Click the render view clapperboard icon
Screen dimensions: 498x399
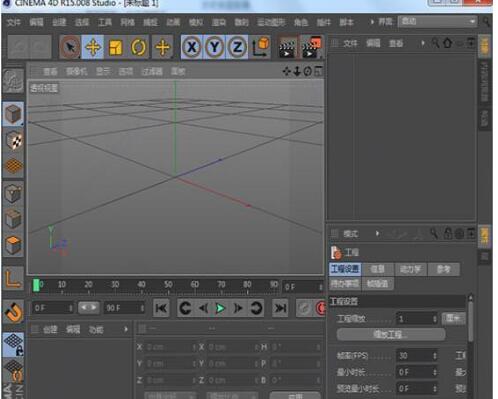click(x=287, y=47)
